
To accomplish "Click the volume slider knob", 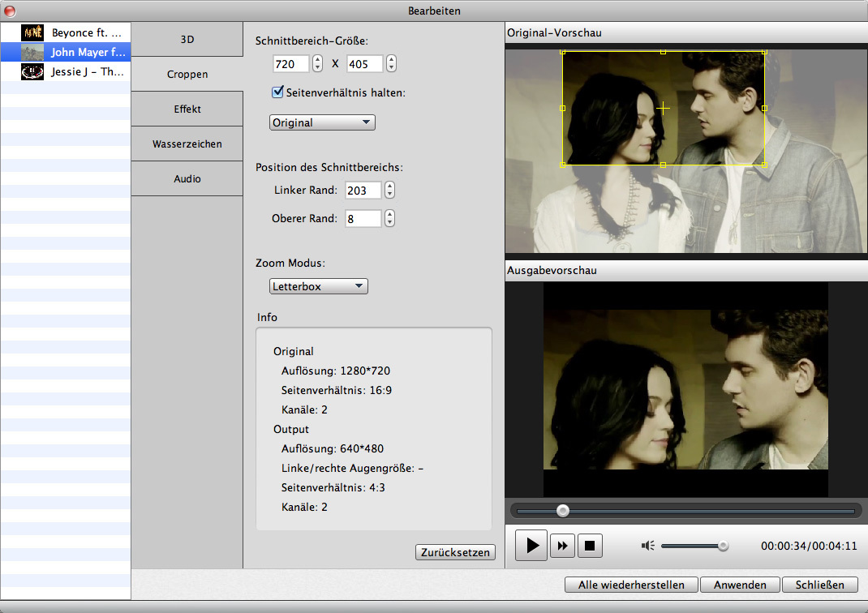I will click(723, 546).
